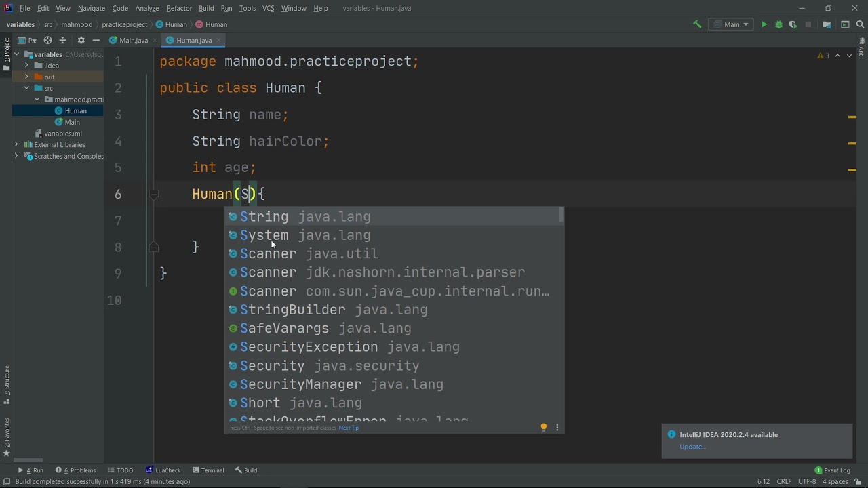Click the 4 spaces indent widget
Viewport: 868px width, 488px height.
click(x=833, y=481)
